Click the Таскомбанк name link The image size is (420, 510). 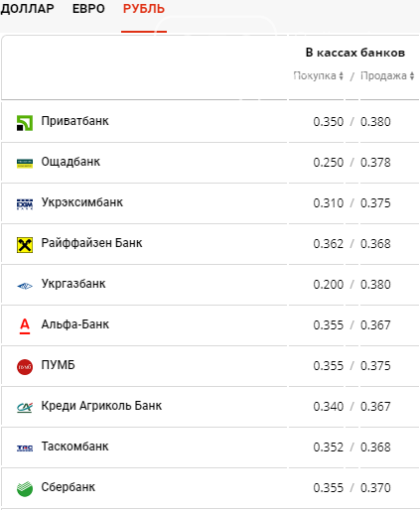(74, 446)
